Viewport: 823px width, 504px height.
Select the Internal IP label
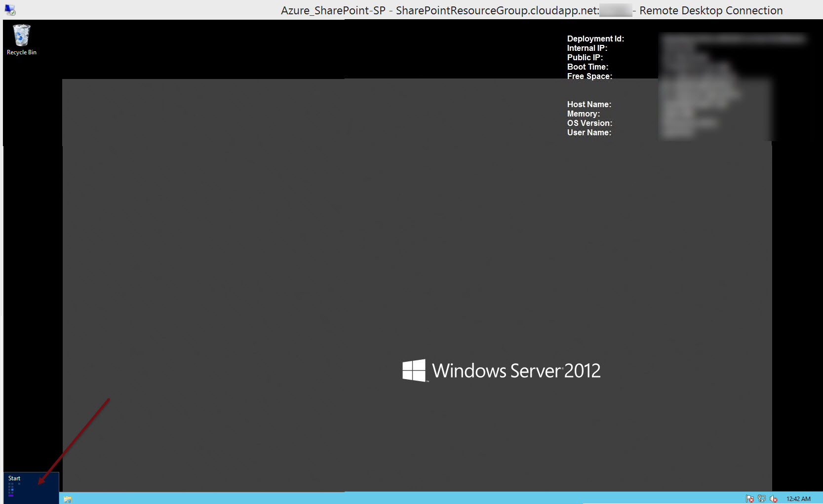point(587,48)
